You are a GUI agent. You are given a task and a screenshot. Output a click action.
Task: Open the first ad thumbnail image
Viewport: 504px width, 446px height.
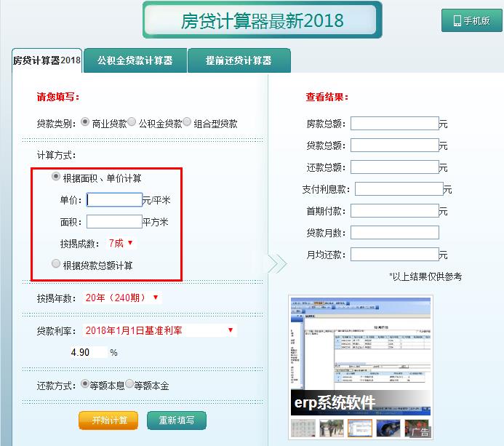(x=303, y=428)
